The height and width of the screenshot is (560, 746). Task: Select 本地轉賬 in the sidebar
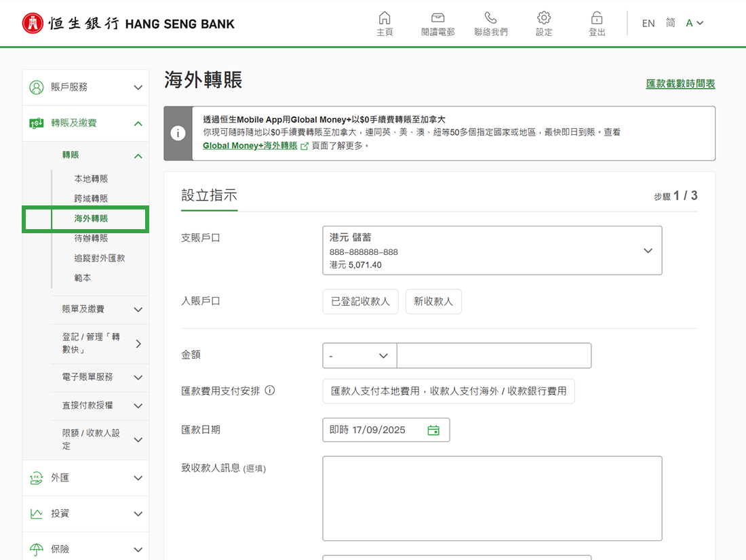pos(91,179)
